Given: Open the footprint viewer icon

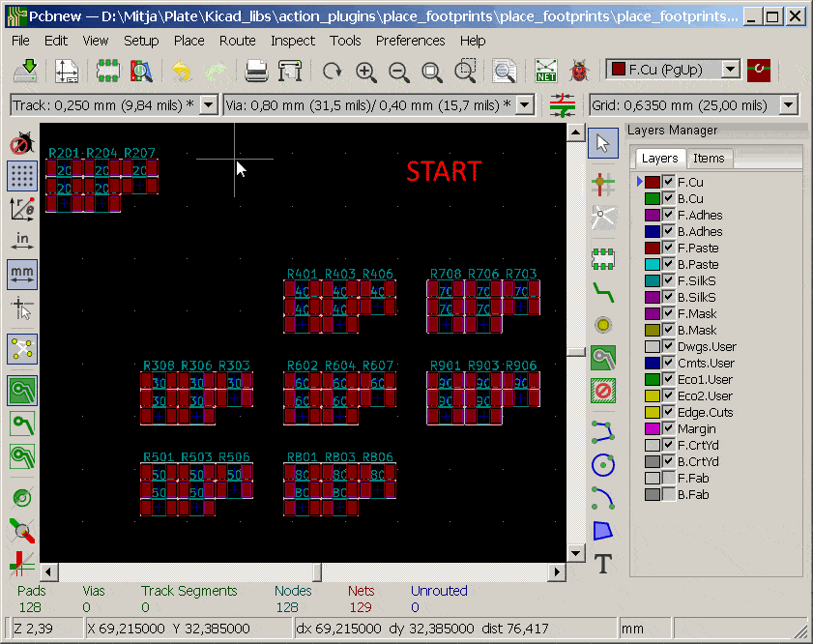Looking at the screenshot, I should (x=141, y=71).
